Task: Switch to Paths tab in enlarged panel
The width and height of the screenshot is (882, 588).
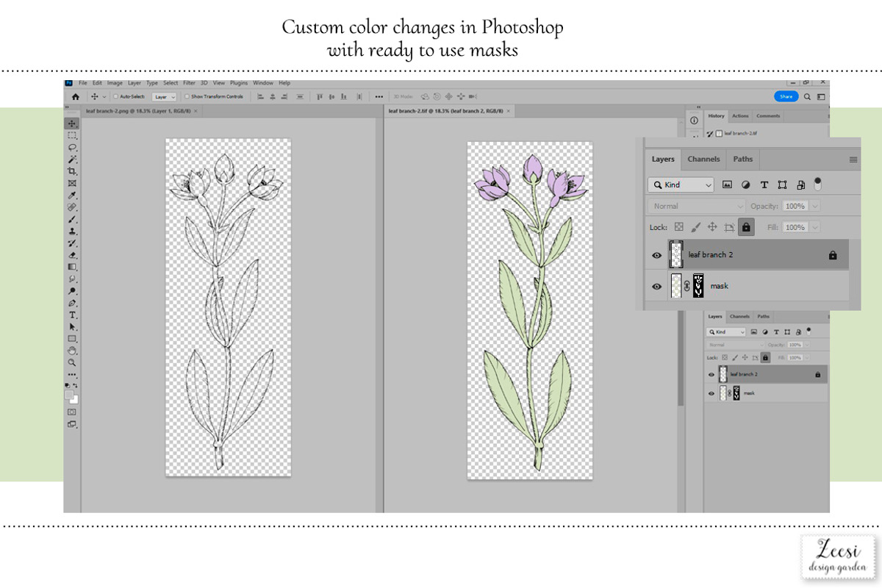Action: coord(743,159)
